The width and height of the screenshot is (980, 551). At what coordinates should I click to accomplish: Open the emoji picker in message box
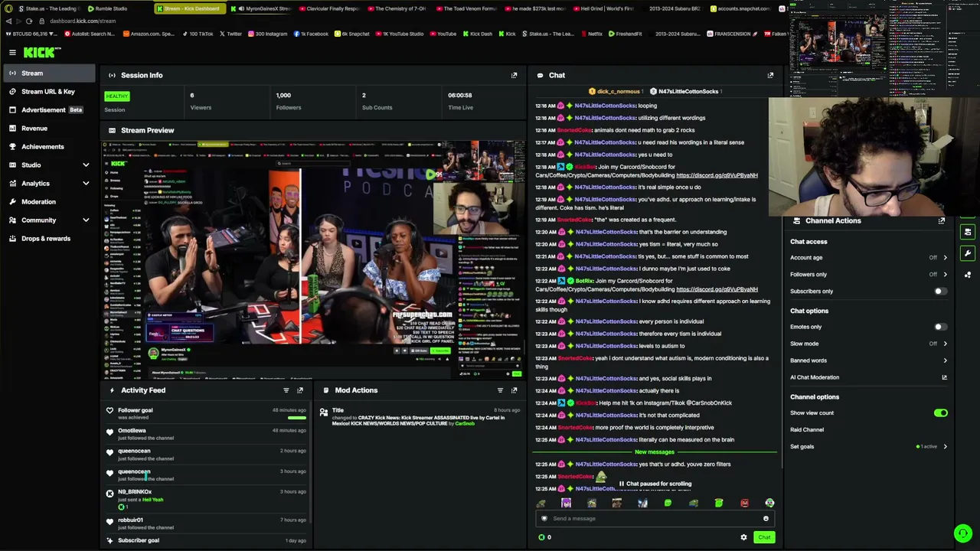pyautogui.click(x=766, y=518)
